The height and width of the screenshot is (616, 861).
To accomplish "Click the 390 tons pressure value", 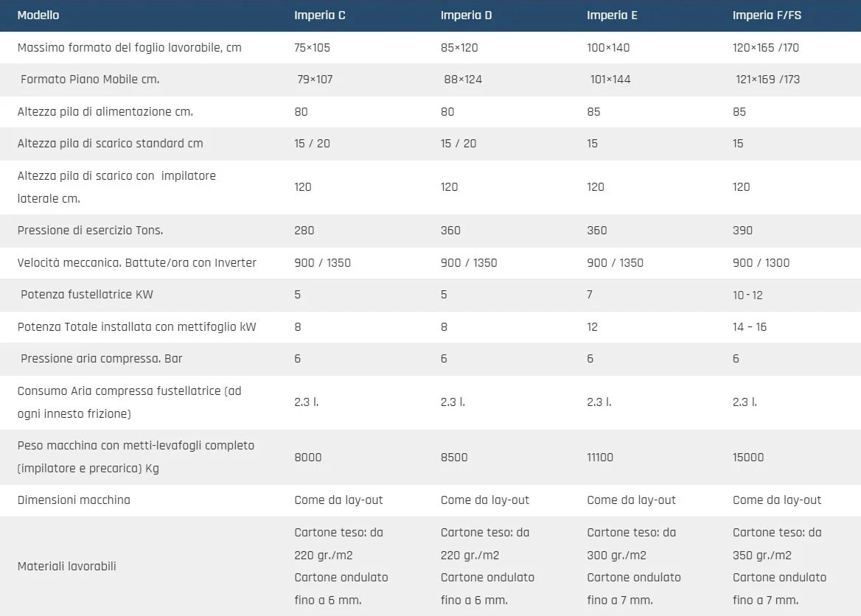I will (x=742, y=231).
